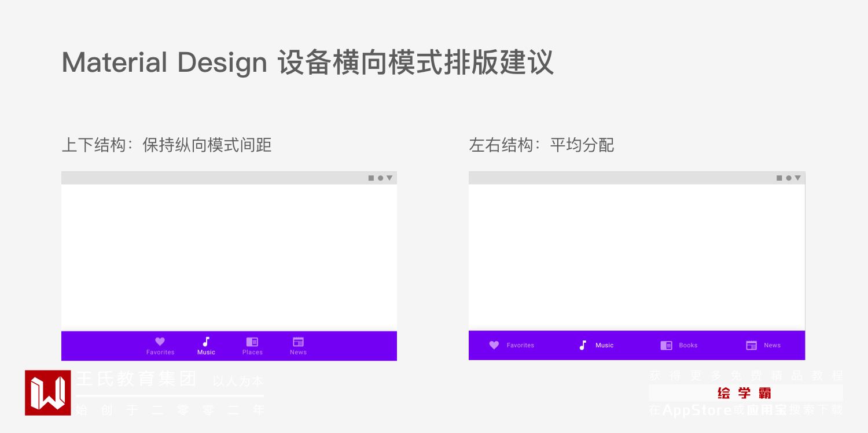Click the circle status icon in the right mockup
Image resolution: width=868 pixels, height=433 pixels.
pos(788,178)
